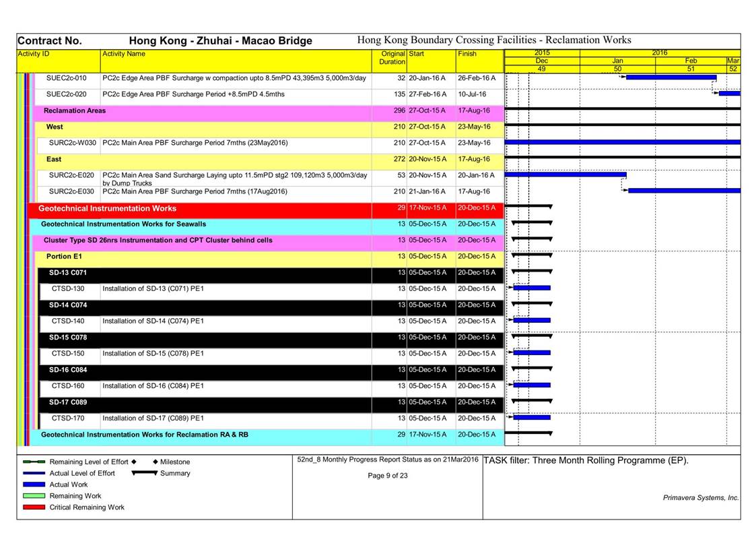This screenshot has width=756, height=535.
Task: Click the Gantt bar for CTSD-160
Action: pos(532,385)
